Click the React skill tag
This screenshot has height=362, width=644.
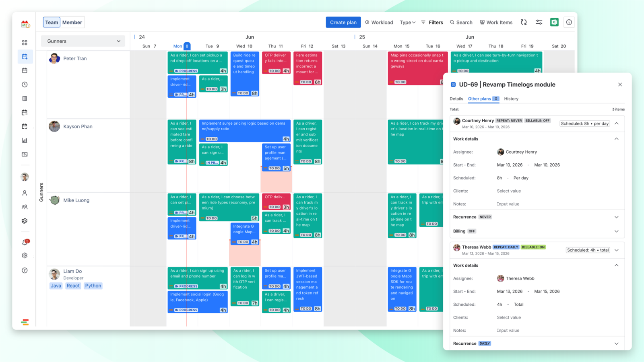pos(73,286)
